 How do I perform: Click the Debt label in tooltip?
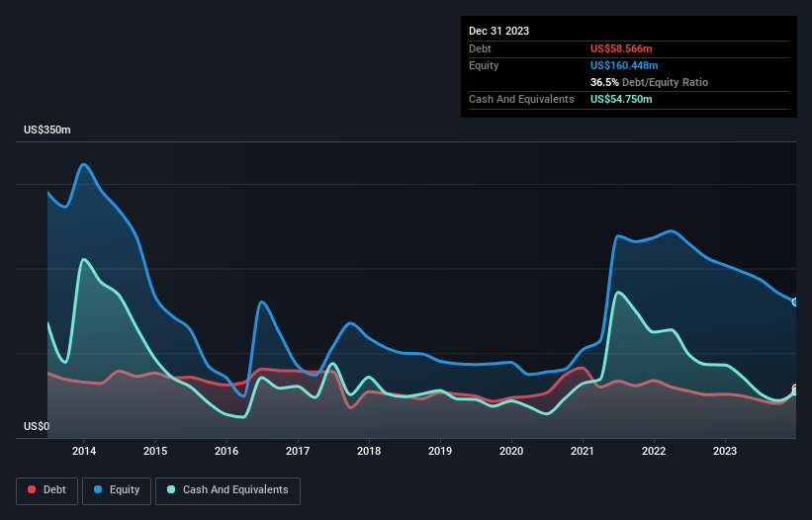point(480,48)
